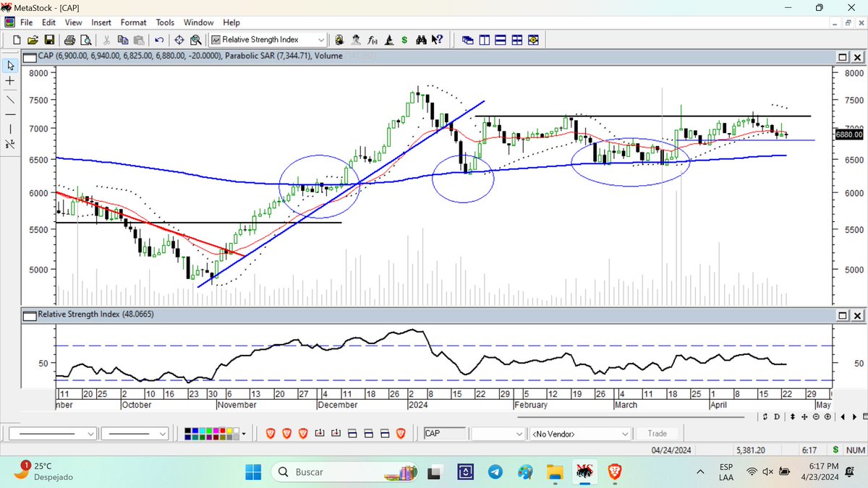
Task: Select the zoom magnifier with pointer icon
Action: pyautogui.click(x=196, y=40)
